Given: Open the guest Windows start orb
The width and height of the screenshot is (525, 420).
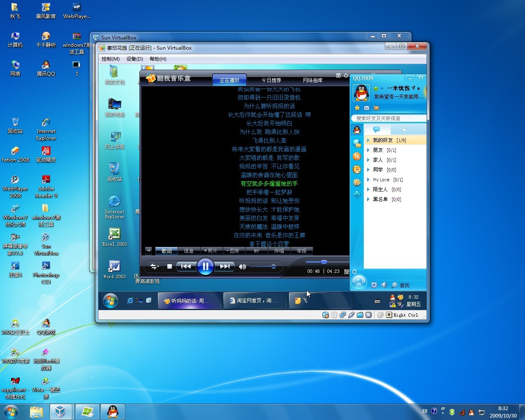Looking at the screenshot, I should (x=110, y=301).
